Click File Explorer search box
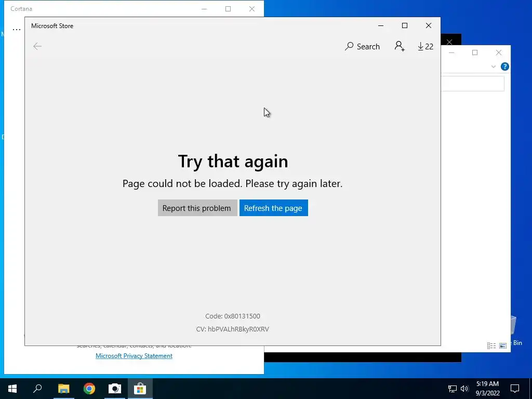Screen dimensions: 532x399 tap(472, 84)
